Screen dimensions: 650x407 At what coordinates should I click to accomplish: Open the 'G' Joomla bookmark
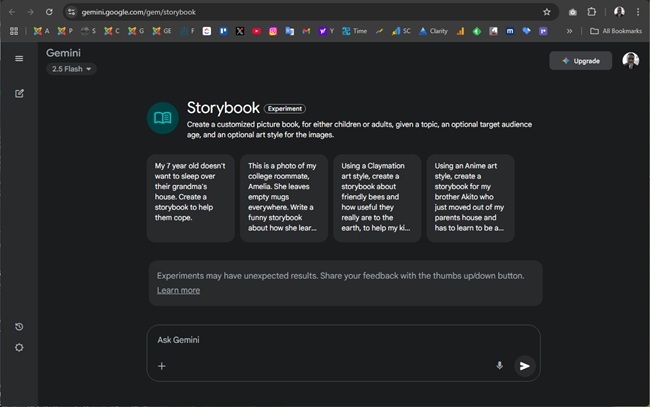136,31
